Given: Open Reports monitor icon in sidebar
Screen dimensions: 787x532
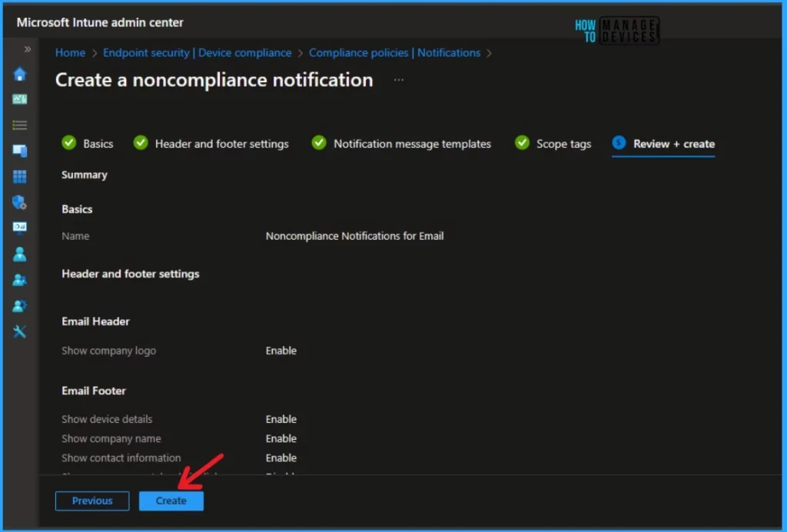Looking at the screenshot, I should coord(19,228).
